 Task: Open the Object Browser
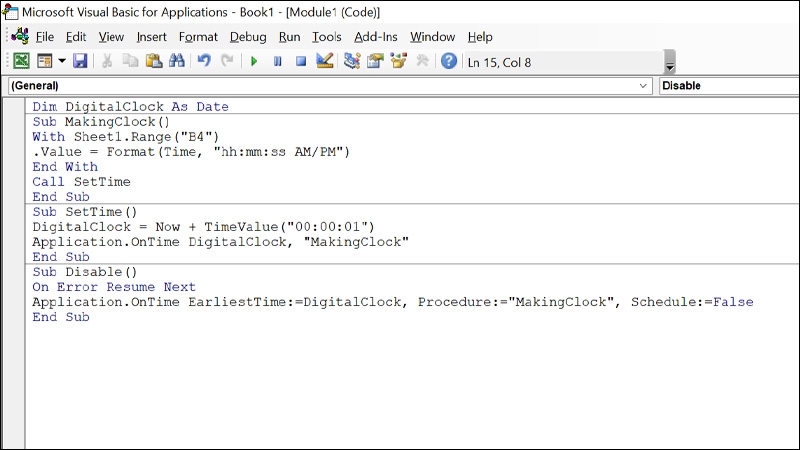(x=399, y=61)
